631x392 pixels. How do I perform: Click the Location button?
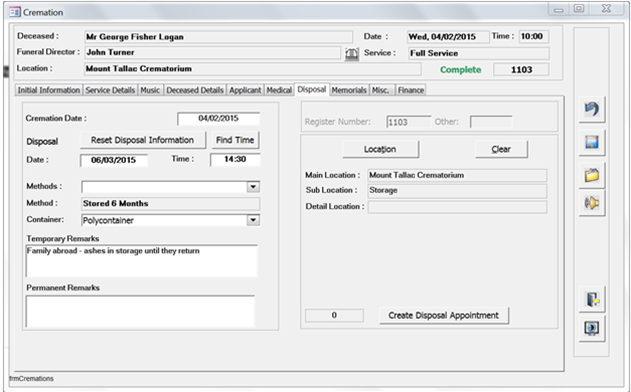380,149
